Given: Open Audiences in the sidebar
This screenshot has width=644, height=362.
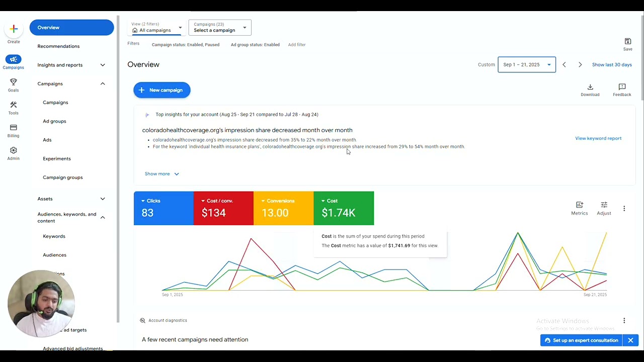Looking at the screenshot, I should [x=54, y=255].
